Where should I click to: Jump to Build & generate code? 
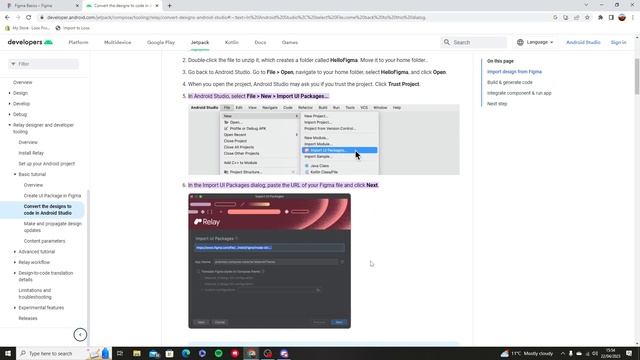[509, 82]
